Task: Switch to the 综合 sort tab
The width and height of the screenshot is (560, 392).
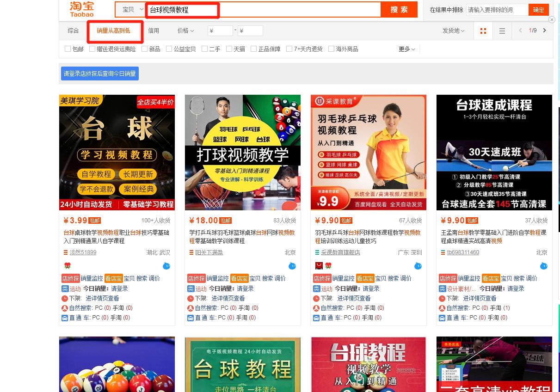Action: (x=73, y=31)
